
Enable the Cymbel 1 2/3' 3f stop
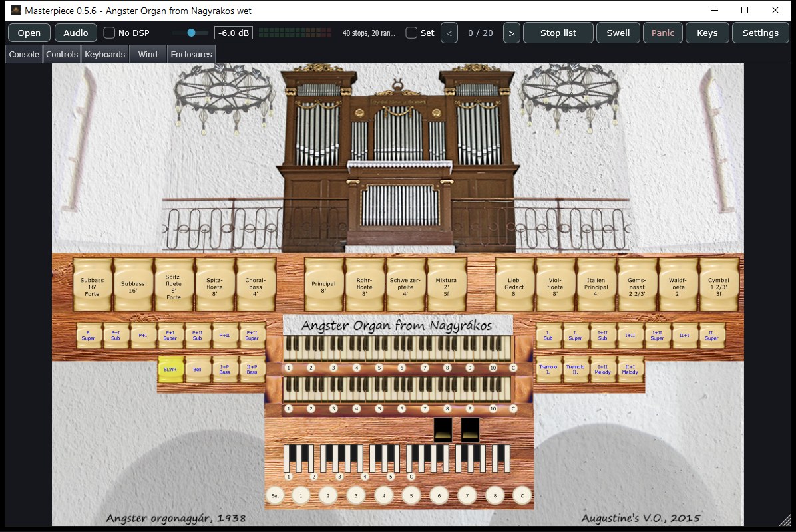[718, 285]
